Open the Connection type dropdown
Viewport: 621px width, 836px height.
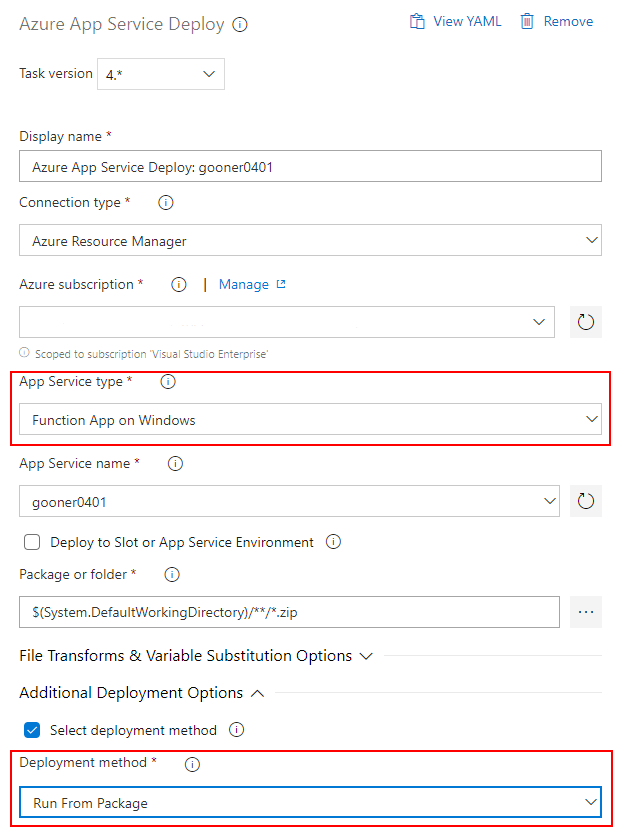(310, 240)
